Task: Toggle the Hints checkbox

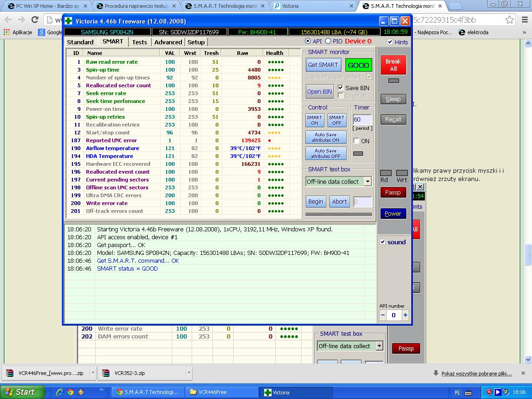Action: [390, 42]
